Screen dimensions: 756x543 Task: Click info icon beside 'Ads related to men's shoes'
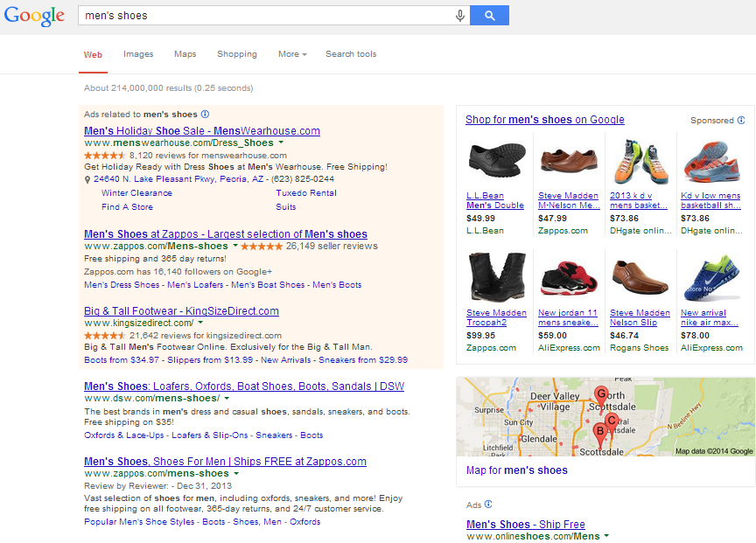(205, 115)
